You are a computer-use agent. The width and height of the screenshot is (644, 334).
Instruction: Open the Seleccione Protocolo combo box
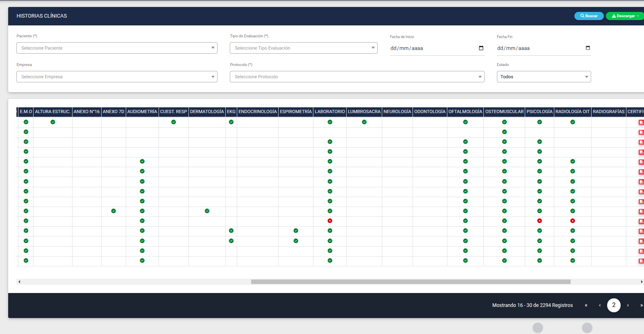(357, 77)
